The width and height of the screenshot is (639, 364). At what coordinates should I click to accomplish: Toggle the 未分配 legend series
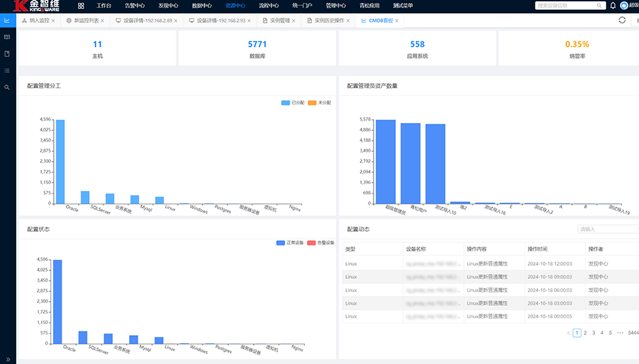[320, 103]
